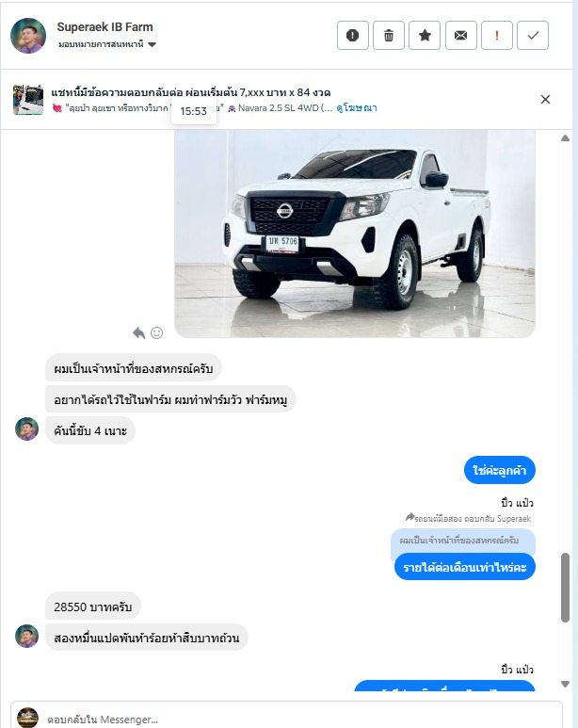Image resolution: width=578 pixels, height=728 pixels.
Task: Open the white Nissan Navara photo
Action: (x=355, y=234)
